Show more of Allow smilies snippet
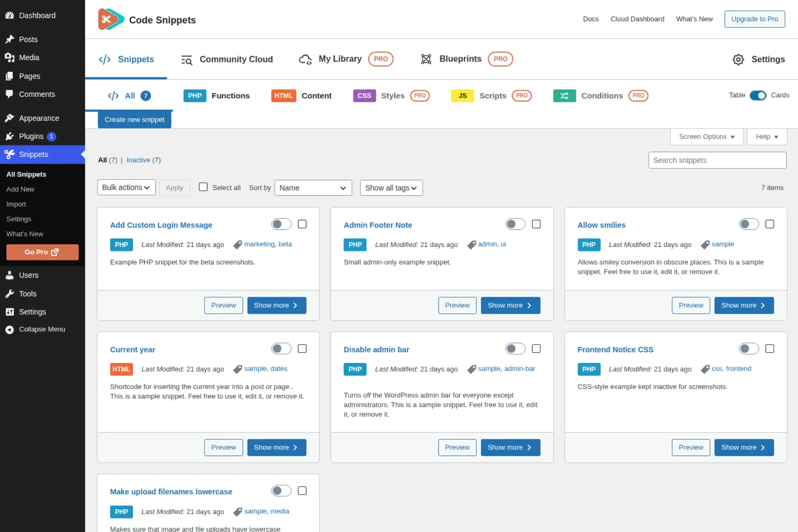798x532 pixels. pos(744,305)
